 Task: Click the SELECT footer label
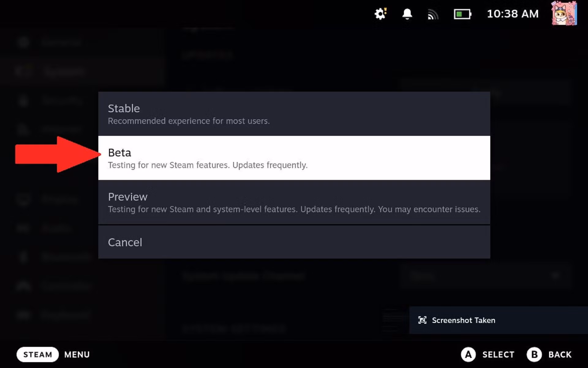point(498,355)
